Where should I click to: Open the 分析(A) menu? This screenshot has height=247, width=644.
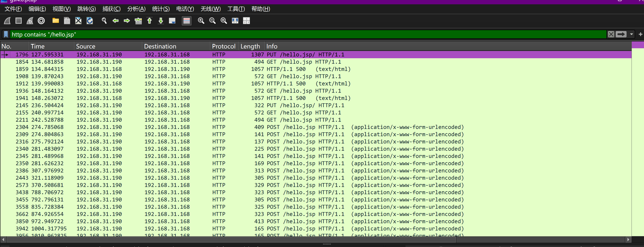(x=136, y=9)
